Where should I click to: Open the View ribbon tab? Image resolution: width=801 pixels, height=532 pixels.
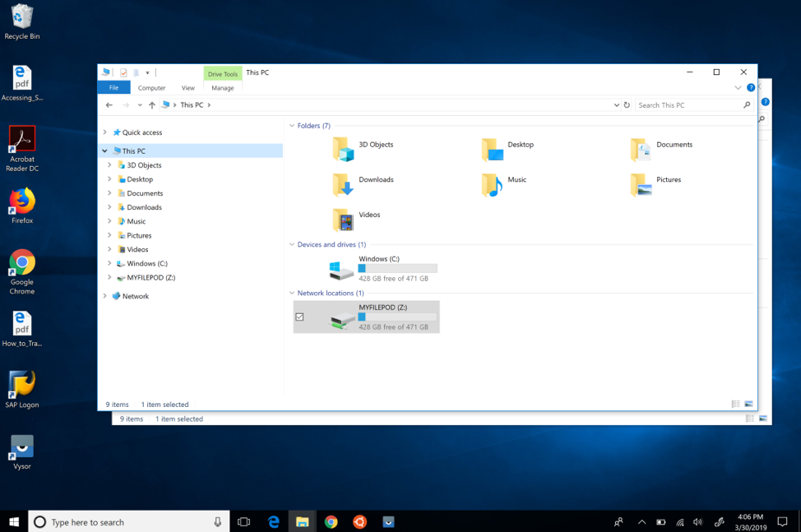188,88
